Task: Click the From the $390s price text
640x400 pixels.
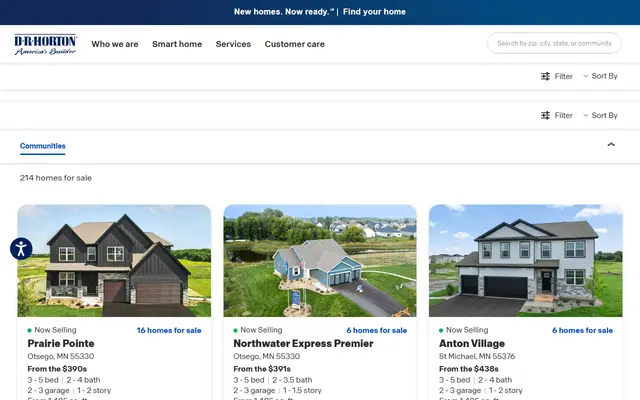Action: (57, 369)
